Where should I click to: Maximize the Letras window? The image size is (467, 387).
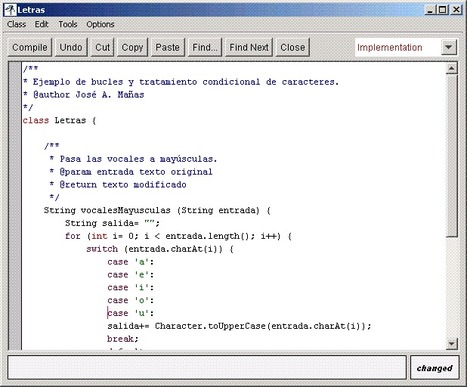click(442, 10)
